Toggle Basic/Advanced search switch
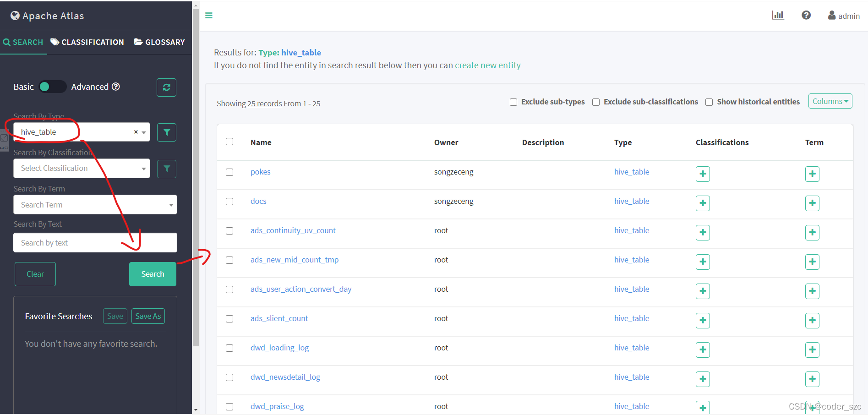This screenshot has width=868, height=415. coord(52,87)
